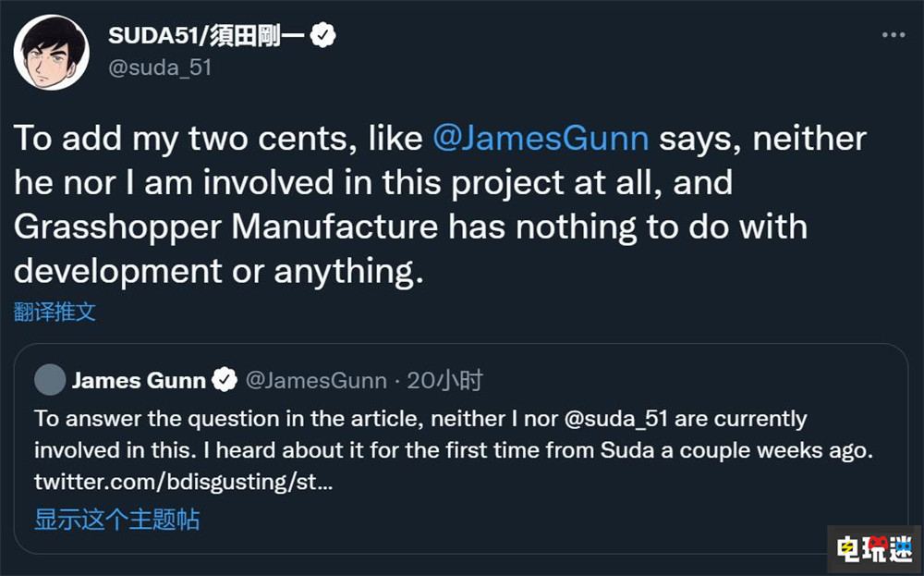This screenshot has height=576, width=924.
Task: Open the three-dot more options menu
Action: pyautogui.click(x=893, y=35)
